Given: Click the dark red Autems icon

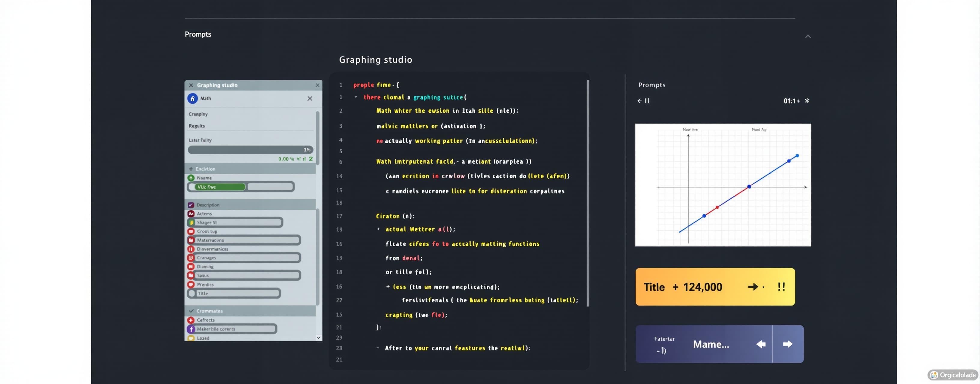Looking at the screenshot, I should pos(191,214).
